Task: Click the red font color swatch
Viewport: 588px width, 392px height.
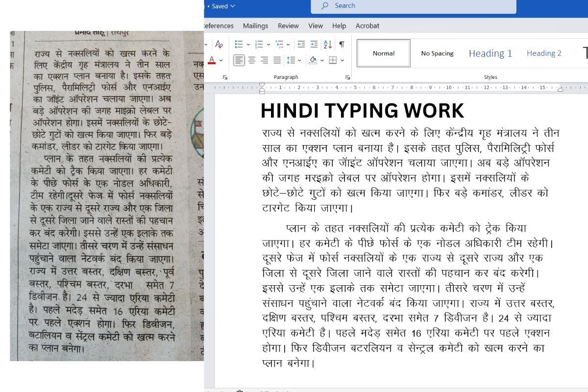Action: pyautogui.click(x=212, y=60)
